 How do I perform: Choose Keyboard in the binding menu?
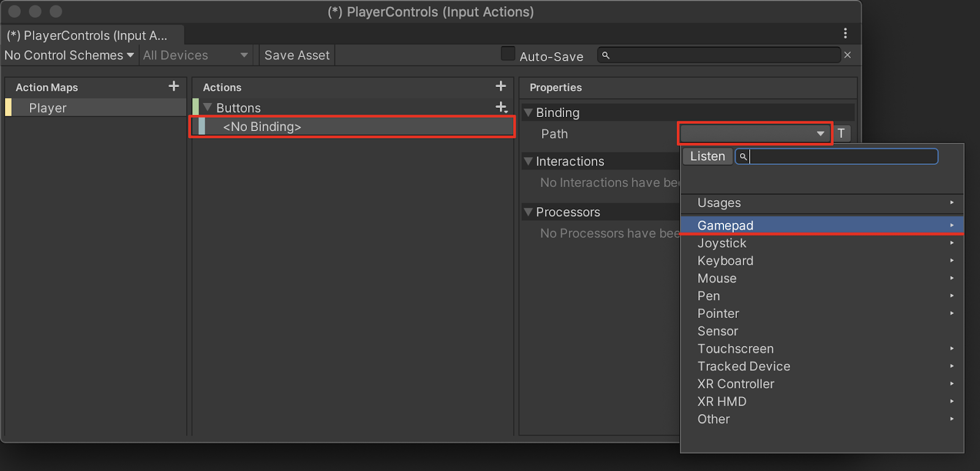pos(725,261)
